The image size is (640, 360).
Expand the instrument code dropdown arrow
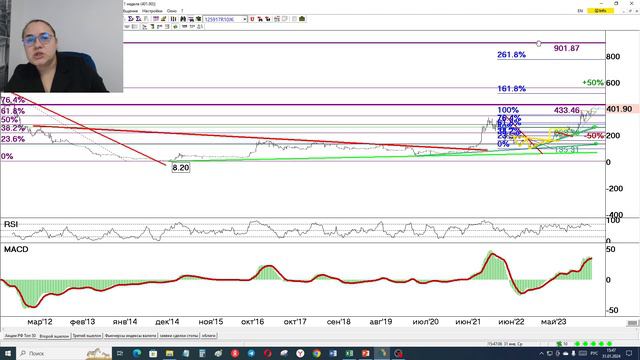coord(244,19)
